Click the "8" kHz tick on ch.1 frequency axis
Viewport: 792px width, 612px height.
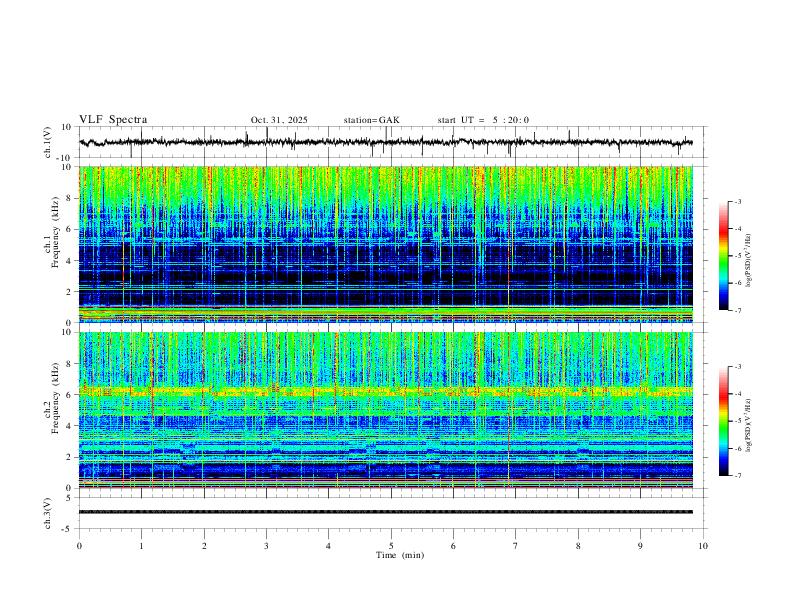pyautogui.click(x=71, y=198)
